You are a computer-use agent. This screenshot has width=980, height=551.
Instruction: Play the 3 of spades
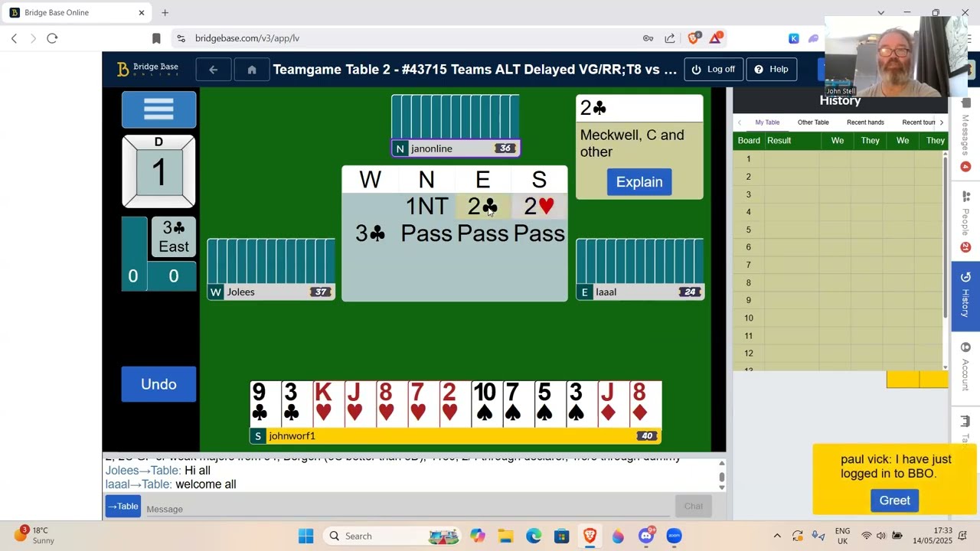click(582, 404)
